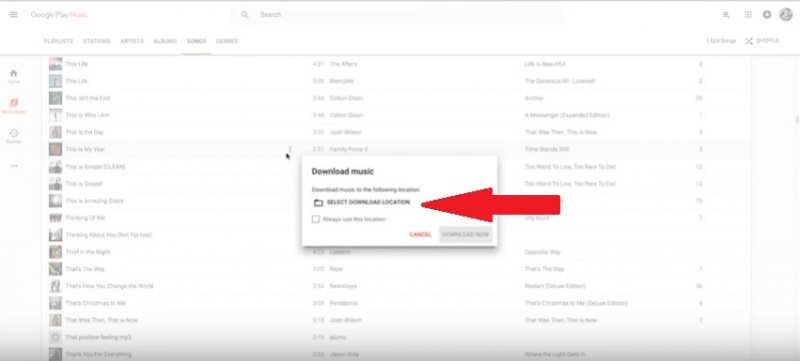Switch to the Stations tab
The image size is (800, 361).
point(97,41)
